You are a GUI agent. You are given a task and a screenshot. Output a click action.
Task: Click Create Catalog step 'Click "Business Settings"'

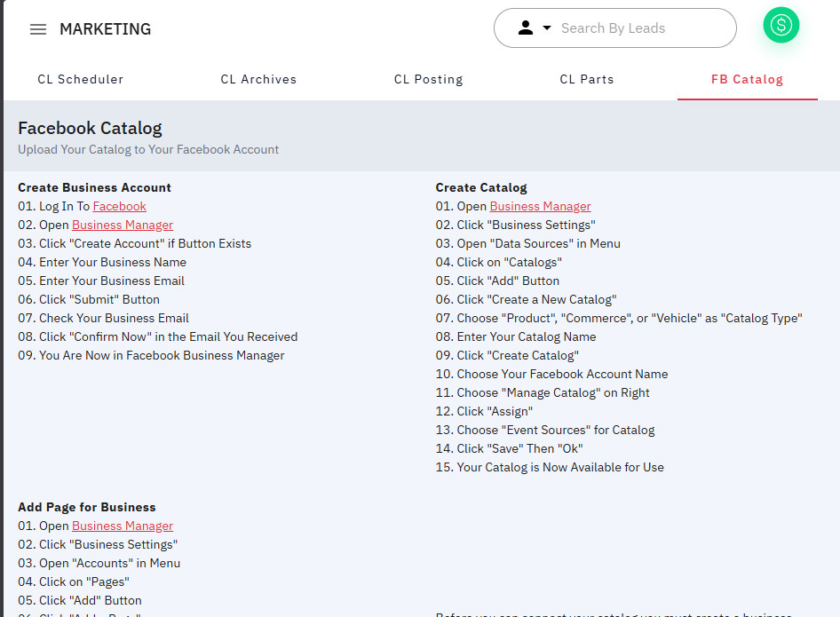point(515,225)
